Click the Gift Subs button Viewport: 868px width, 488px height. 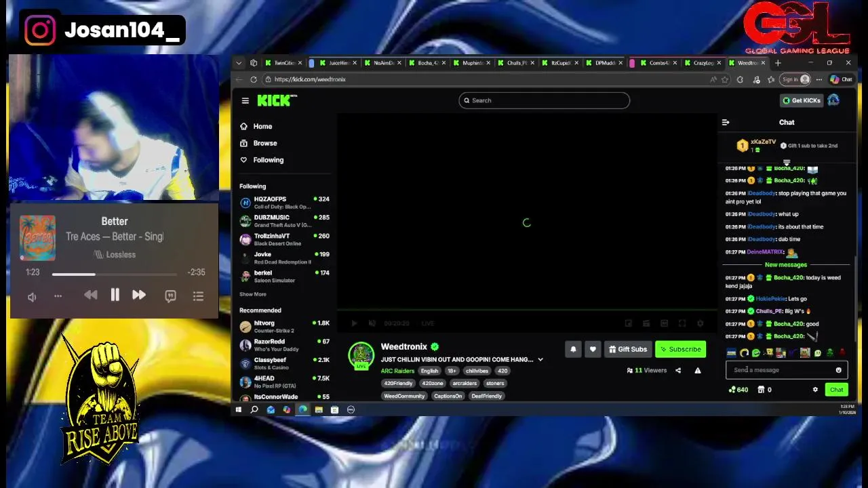tap(628, 349)
